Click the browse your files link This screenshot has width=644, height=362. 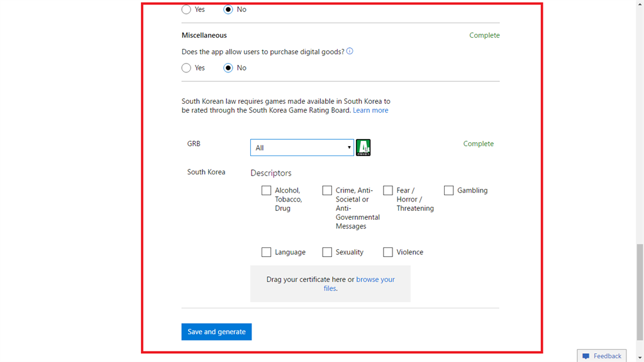[375, 280]
